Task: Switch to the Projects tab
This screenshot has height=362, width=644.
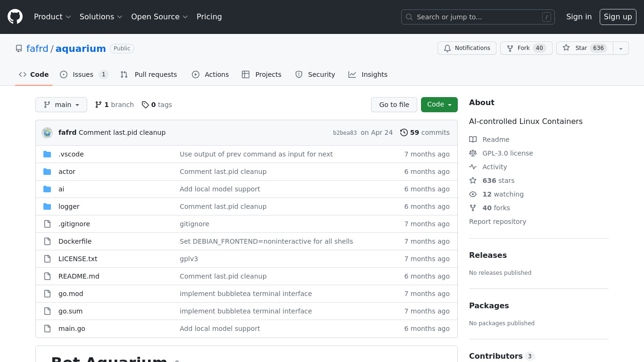Action: click(262, 74)
